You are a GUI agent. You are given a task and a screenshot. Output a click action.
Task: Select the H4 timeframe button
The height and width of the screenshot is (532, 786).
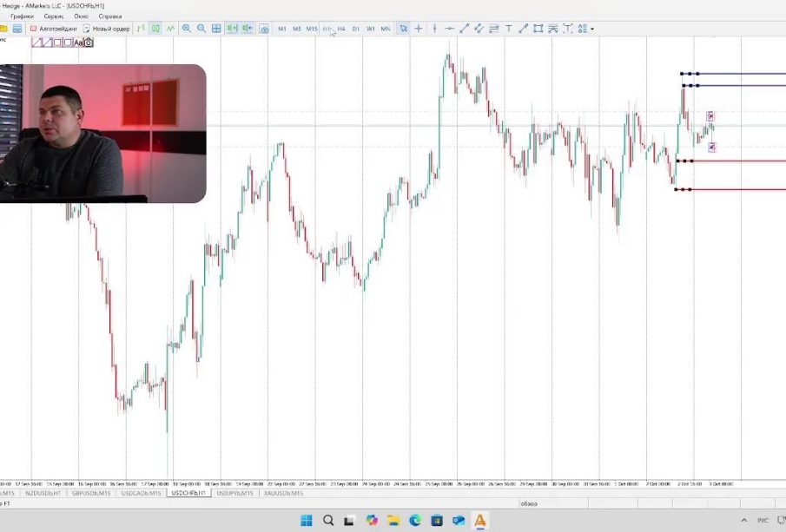[341, 29]
